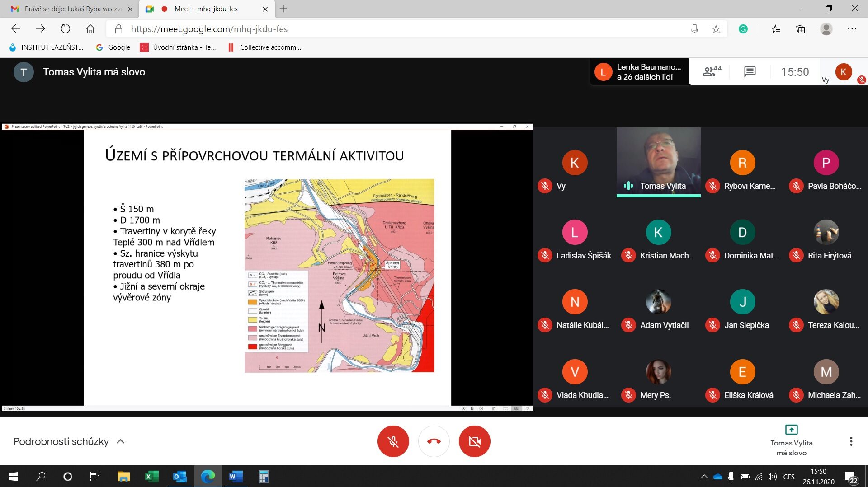Click Rybovi Kame... avatar R
The image size is (868, 487).
(x=742, y=163)
